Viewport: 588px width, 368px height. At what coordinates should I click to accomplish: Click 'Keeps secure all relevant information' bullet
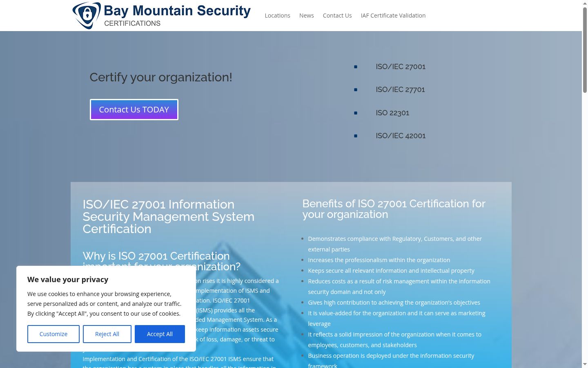tap(391, 271)
